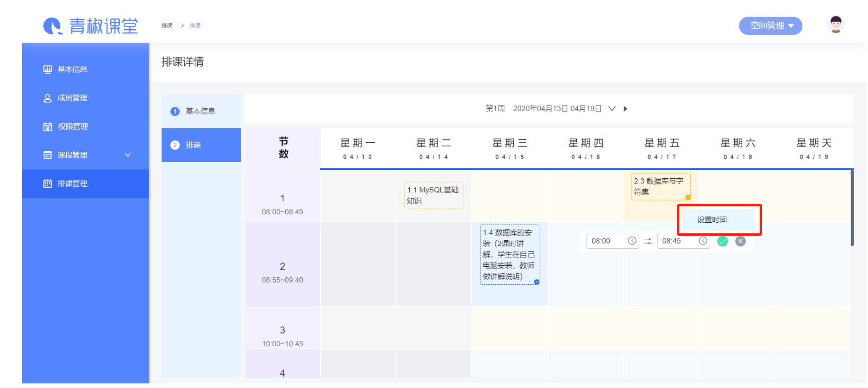Screen dimensions: 868x388
Task: Click the 星期六 04/18 column header
Action: click(x=738, y=149)
